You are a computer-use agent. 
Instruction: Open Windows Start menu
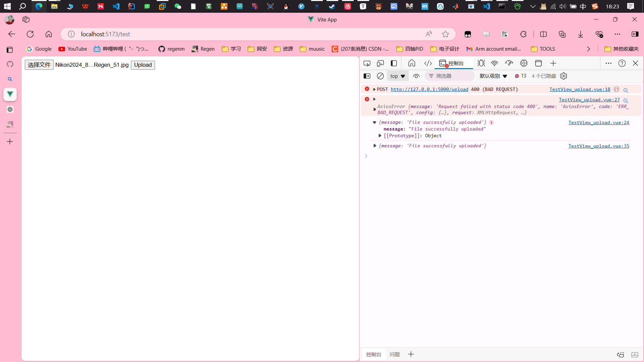7,6
